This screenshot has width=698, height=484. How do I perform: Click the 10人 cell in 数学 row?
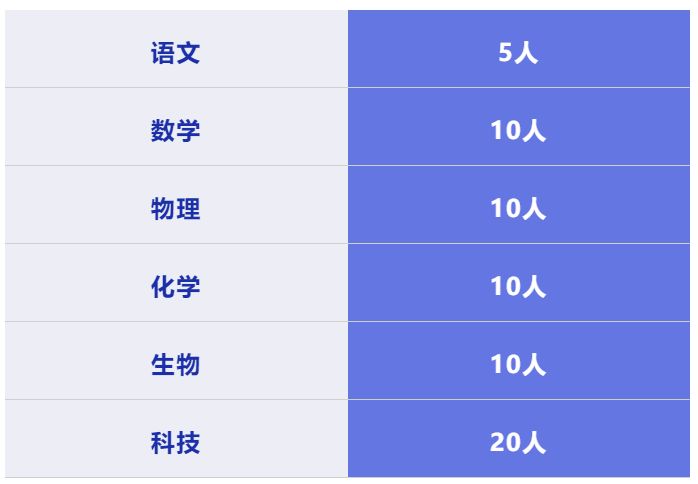(x=519, y=126)
